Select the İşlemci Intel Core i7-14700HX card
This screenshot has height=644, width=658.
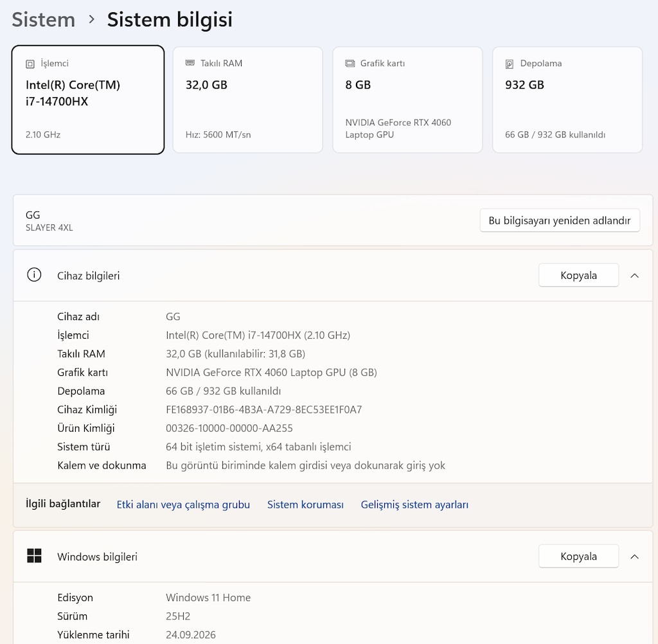[87, 100]
